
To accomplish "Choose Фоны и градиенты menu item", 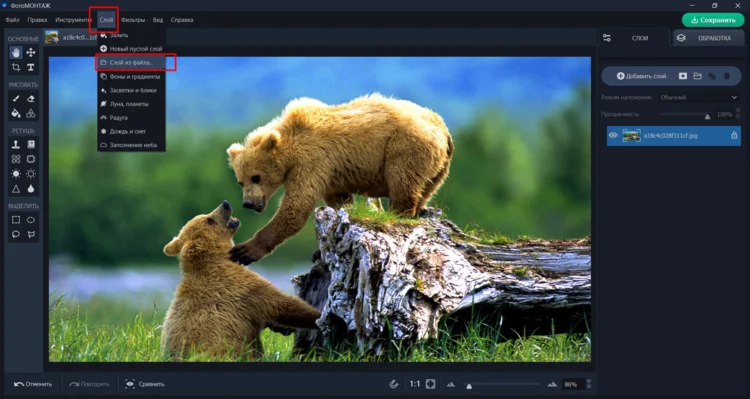I will click(132, 77).
